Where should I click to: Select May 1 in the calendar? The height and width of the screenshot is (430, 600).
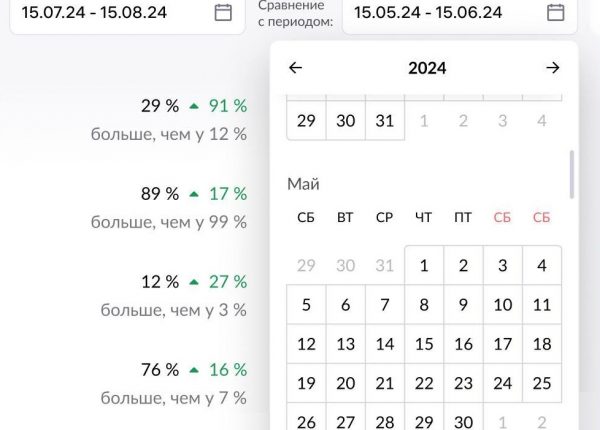(x=424, y=266)
